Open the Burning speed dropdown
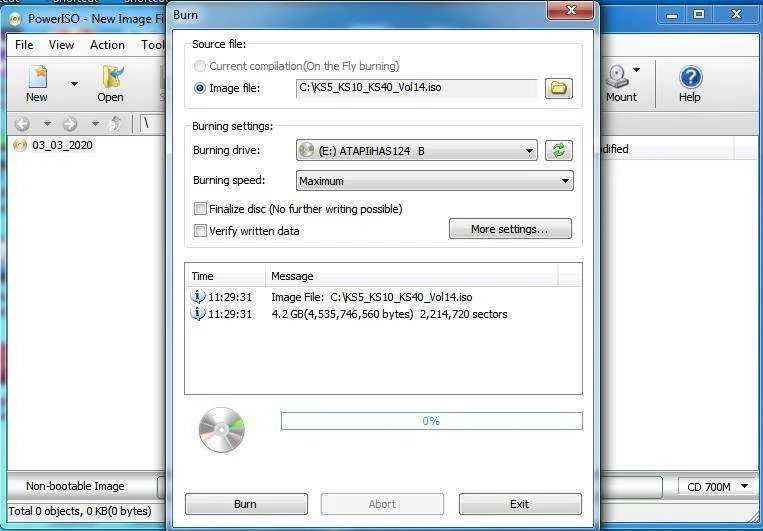 tap(435, 181)
